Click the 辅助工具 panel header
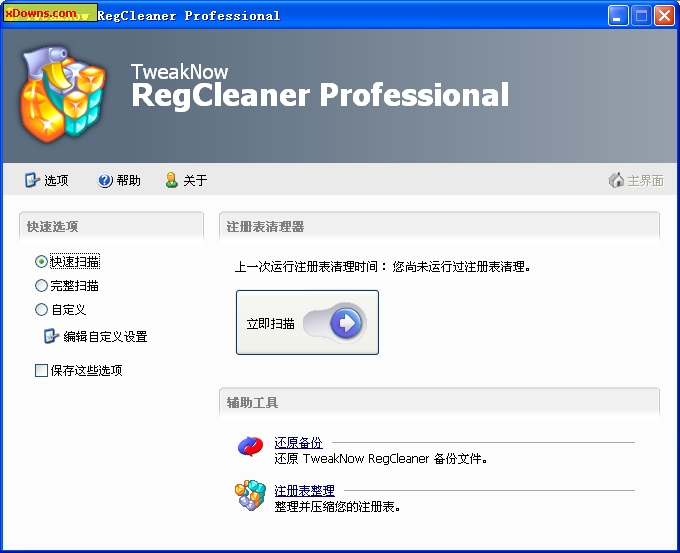This screenshot has width=680, height=553. [439, 402]
